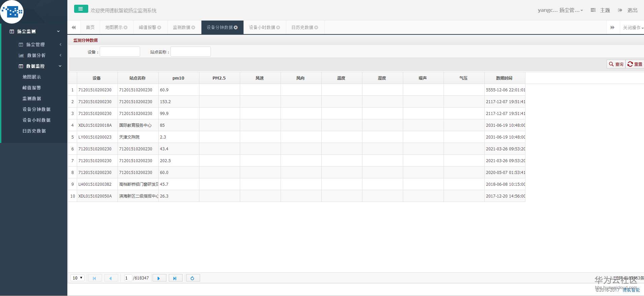Close the 地图展示 tab

(126, 28)
